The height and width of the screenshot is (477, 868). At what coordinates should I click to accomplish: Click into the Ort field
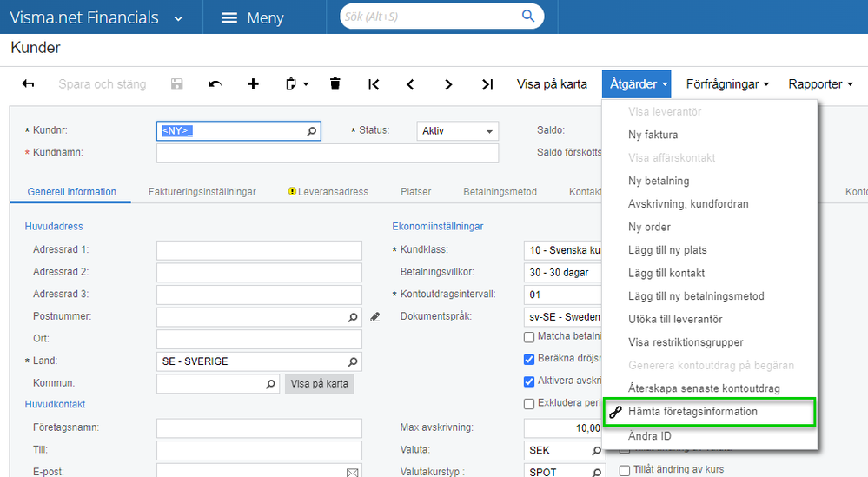click(x=259, y=339)
